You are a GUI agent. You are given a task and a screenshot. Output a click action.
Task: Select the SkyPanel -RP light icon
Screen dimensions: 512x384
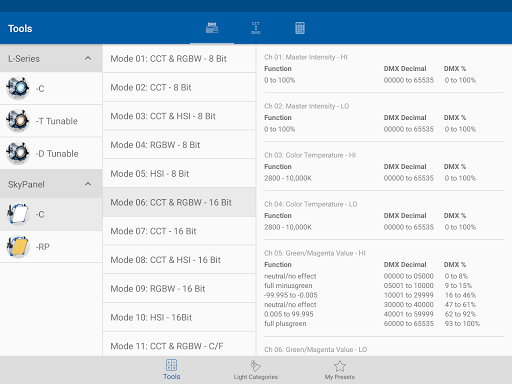(x=18, y=247)
